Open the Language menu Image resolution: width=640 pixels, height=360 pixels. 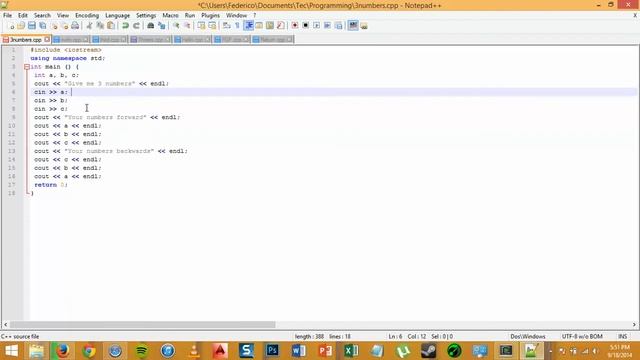coord(118,16)
